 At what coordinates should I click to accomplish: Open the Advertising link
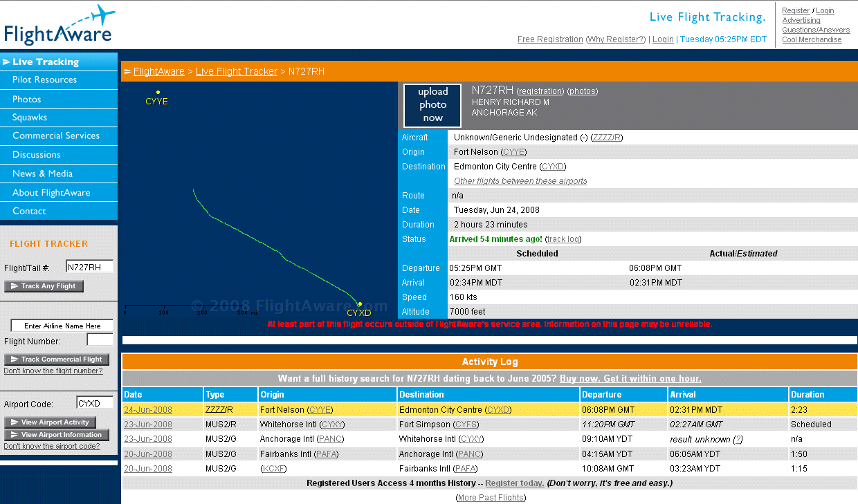tap(801, 21)
